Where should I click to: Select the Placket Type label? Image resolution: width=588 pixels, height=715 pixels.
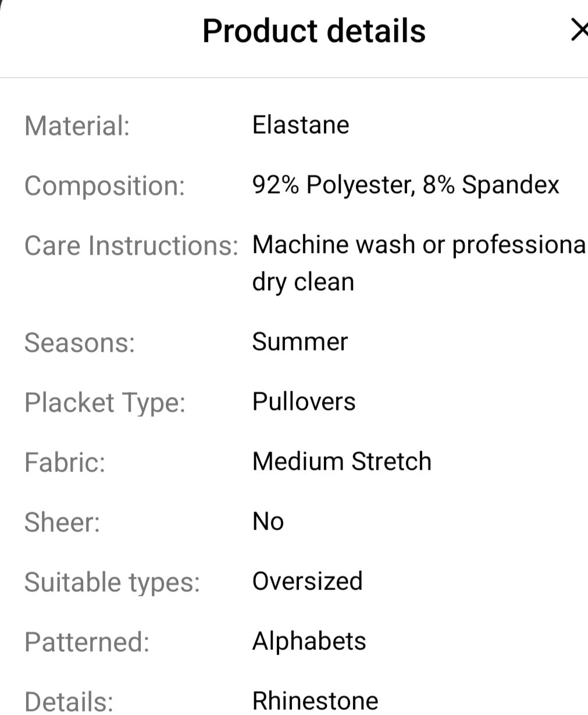(x=105, y=402)
